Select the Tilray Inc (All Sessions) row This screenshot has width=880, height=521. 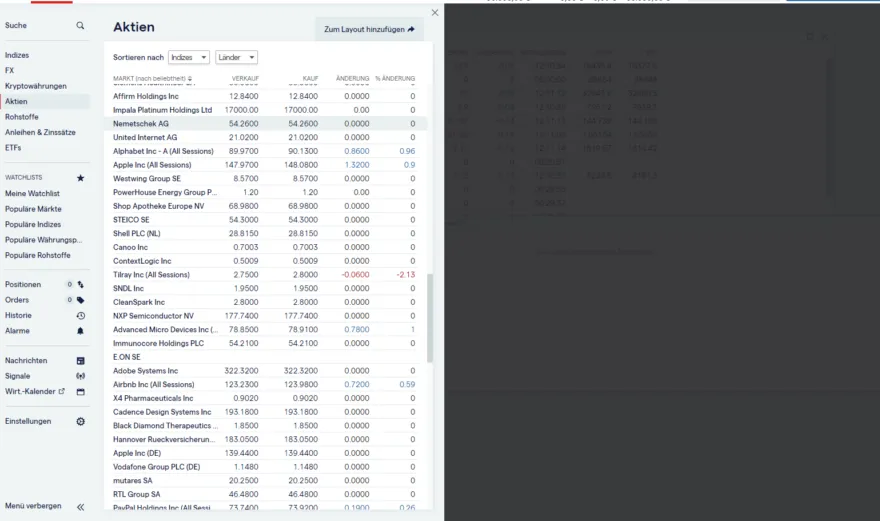coord(151,274)
